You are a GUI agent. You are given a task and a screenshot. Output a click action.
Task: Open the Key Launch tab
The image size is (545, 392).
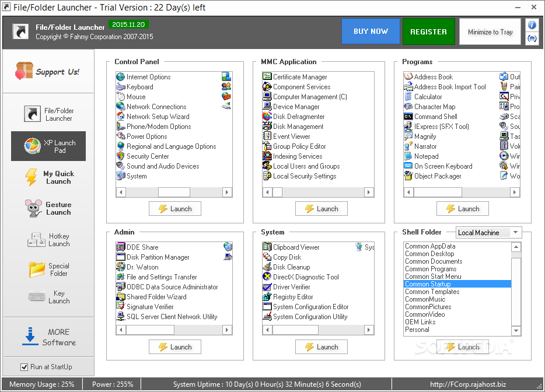48,297
